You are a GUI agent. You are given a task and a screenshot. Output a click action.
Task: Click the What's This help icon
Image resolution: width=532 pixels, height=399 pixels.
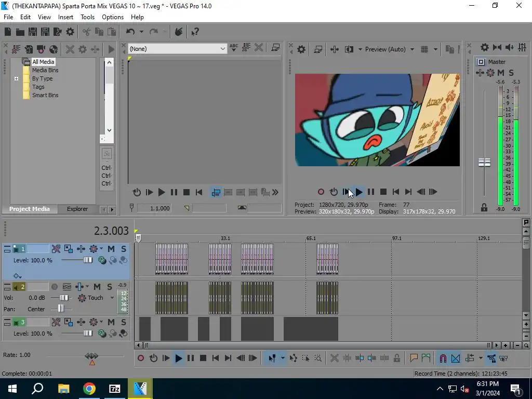point(195,32)
